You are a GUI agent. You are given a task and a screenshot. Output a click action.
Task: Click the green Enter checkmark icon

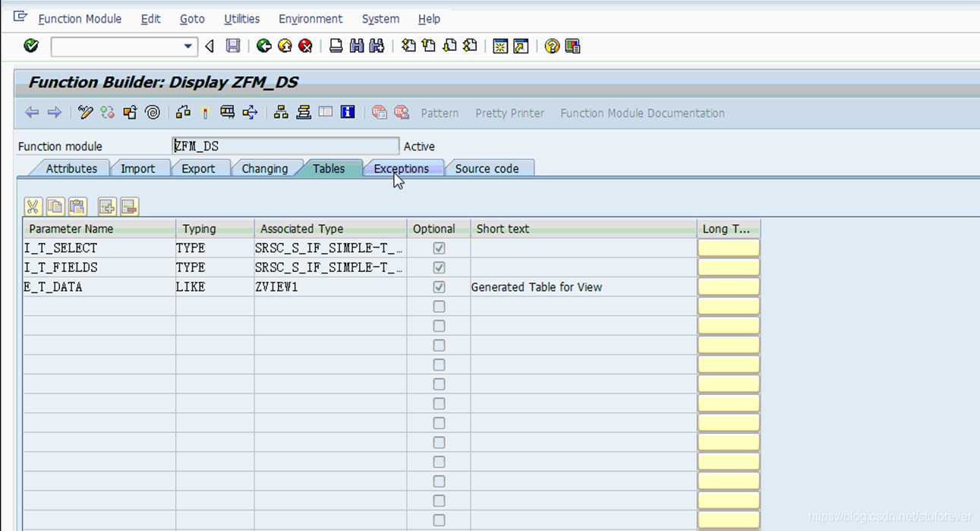pyautogui.click(x=31, y=46)
